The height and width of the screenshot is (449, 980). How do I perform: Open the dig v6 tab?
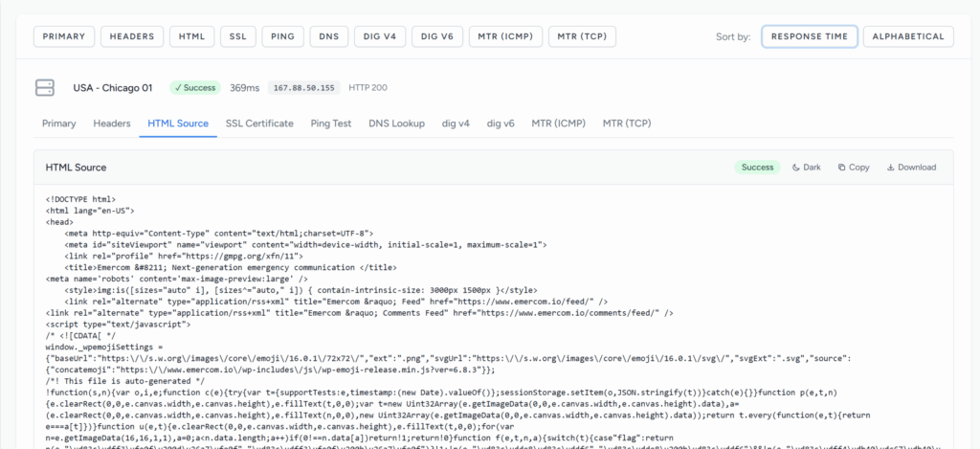[x=501, y=123]
